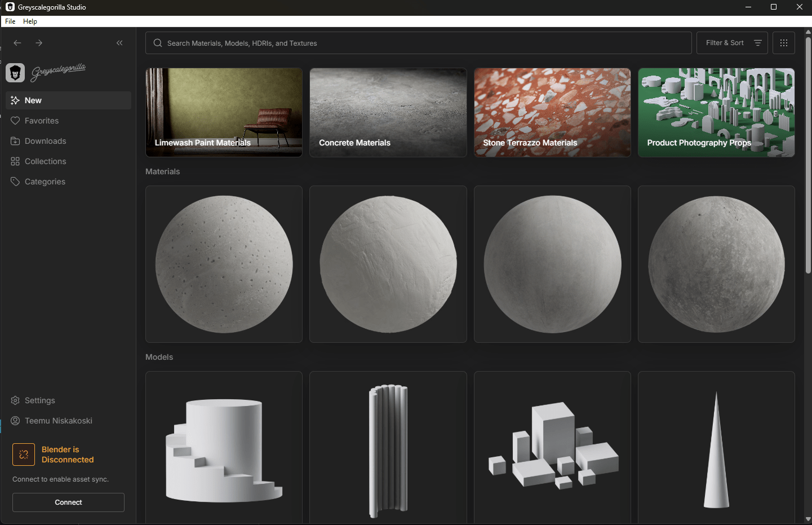
Task: Click the Downloads folder icon
Action: 15,141
